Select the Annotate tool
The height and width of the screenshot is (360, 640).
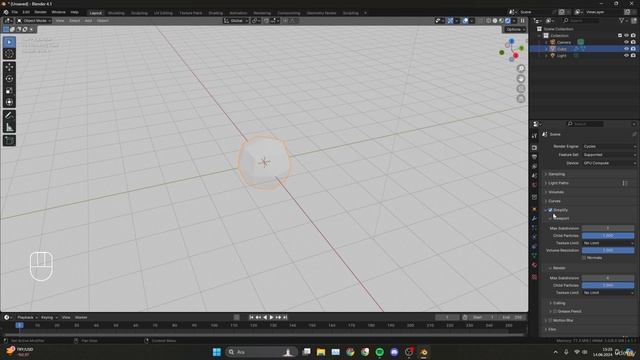click(x=9, y=116)
